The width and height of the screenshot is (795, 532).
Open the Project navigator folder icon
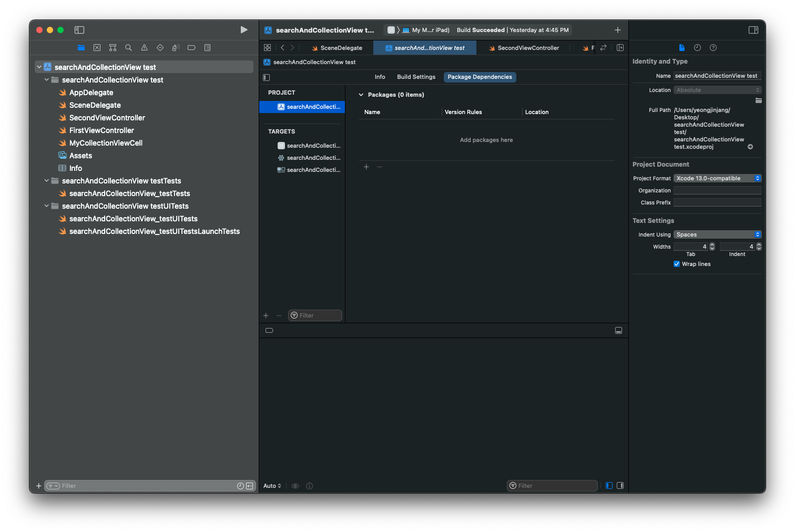coord(81,48)
